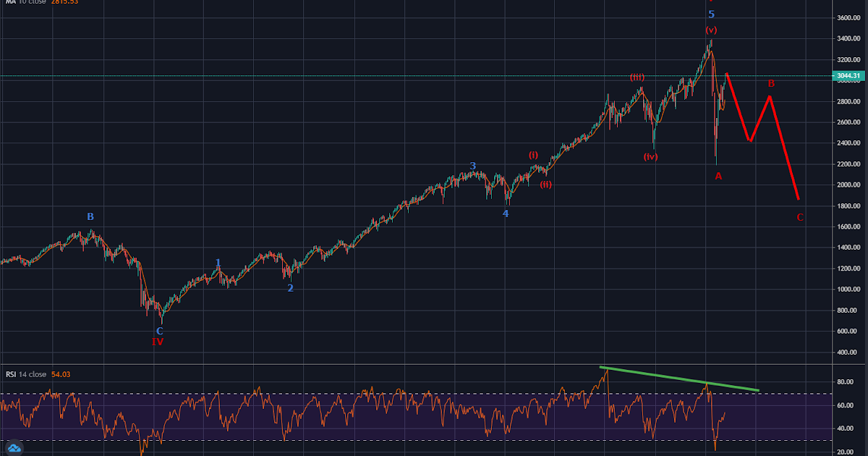Click the TradingView cloud logo icon
Screen dimensions: 868x456
(x=14, y=447)
